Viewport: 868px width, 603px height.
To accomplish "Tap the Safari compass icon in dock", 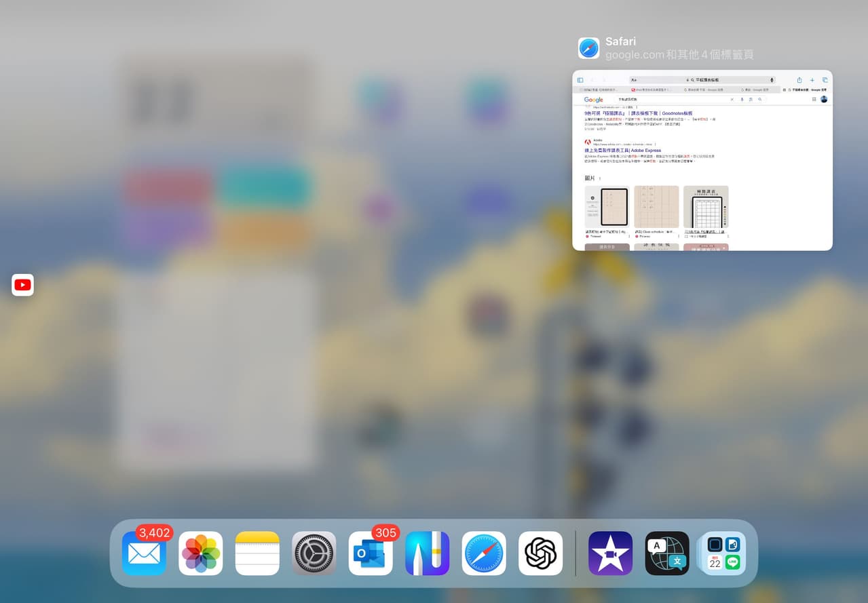I will click(484, 553).
